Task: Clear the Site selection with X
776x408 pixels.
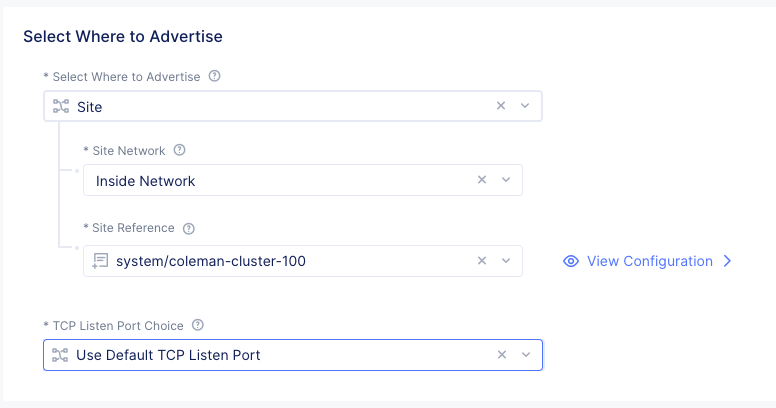Action: pyautogui.click(x=501, y=106)
